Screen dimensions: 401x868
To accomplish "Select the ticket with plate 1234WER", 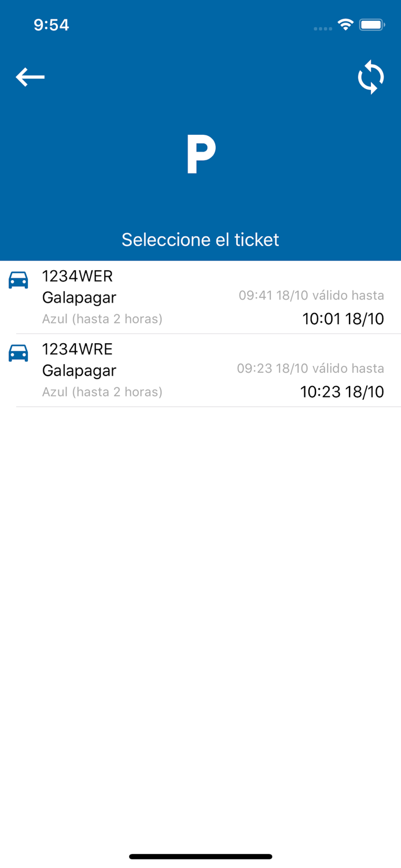I will pyautogui.click(x=78, y=277).
